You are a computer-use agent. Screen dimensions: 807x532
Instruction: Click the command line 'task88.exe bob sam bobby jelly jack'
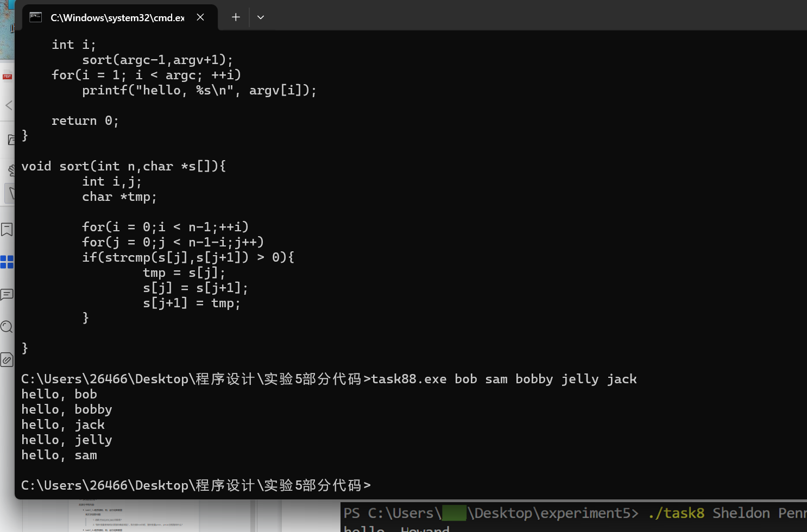point(503,379)
